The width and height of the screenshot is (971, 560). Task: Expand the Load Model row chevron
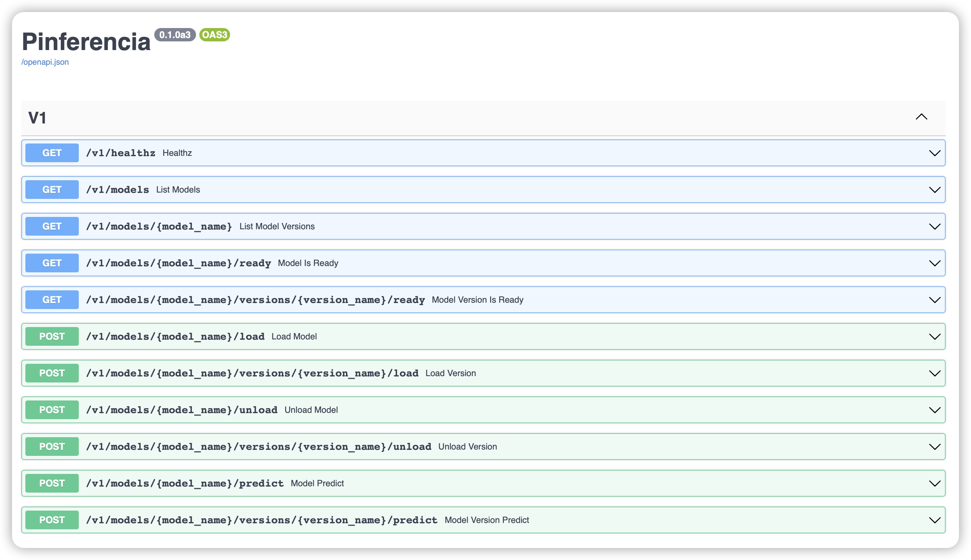(x=935, y=336)
